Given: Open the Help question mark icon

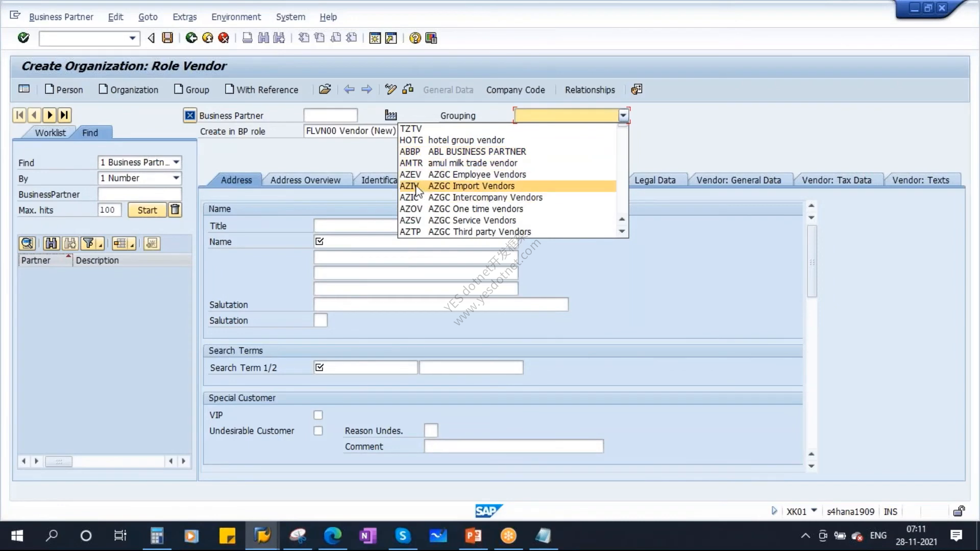Looking at the screenshot, I should coord(415,38).
